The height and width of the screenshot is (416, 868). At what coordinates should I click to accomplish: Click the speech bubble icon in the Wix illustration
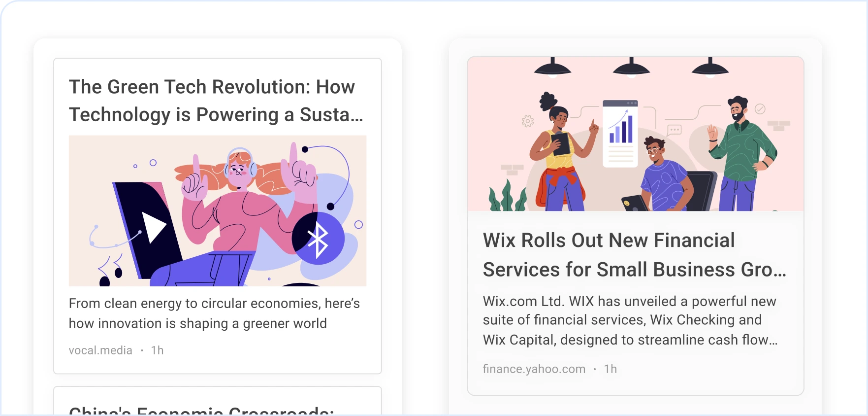(674, 130)
